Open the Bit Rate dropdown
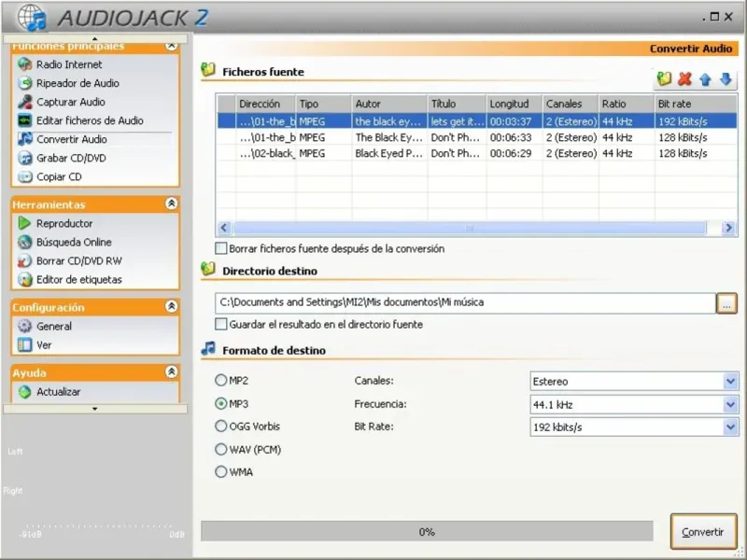747x560 pixels. pos(635,427)
